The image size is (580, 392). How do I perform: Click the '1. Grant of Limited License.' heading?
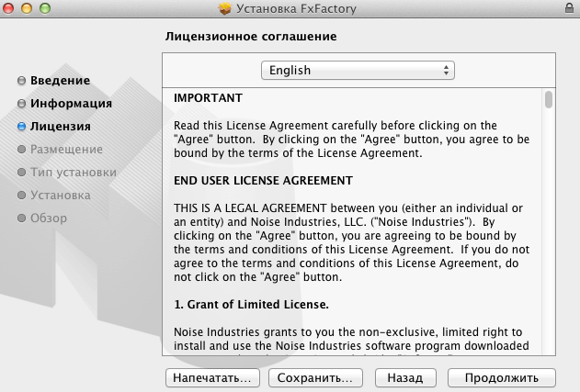[x=251, y=305]
